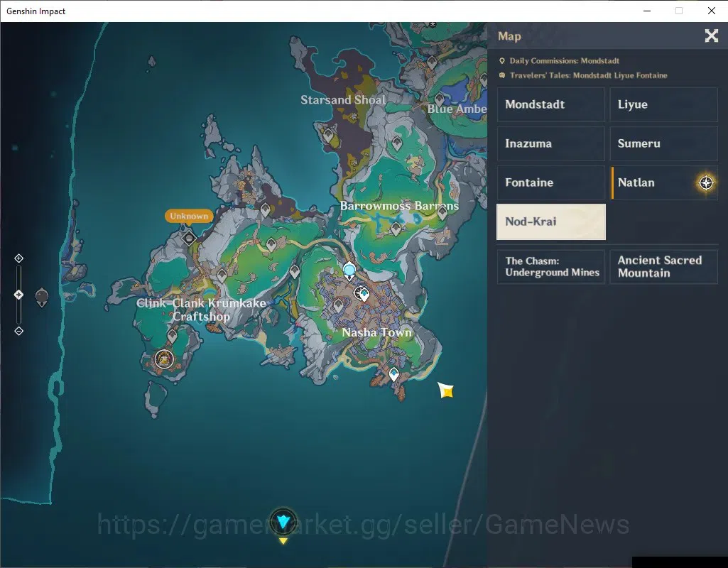Close the Map region panel with X
The image size is (728, 568).
pos(711,35)
